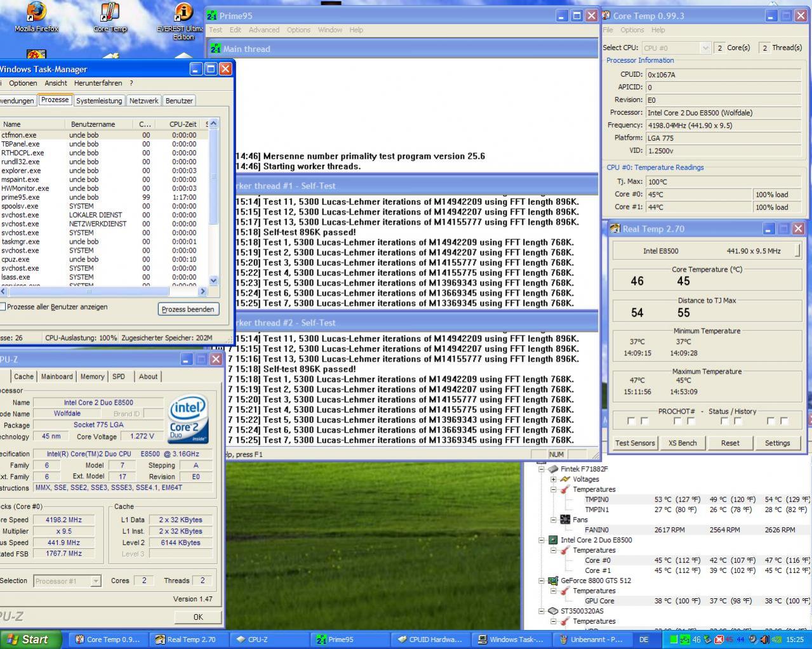Switch to Systemleistung tab in Task-Manager

pos(98,100)
